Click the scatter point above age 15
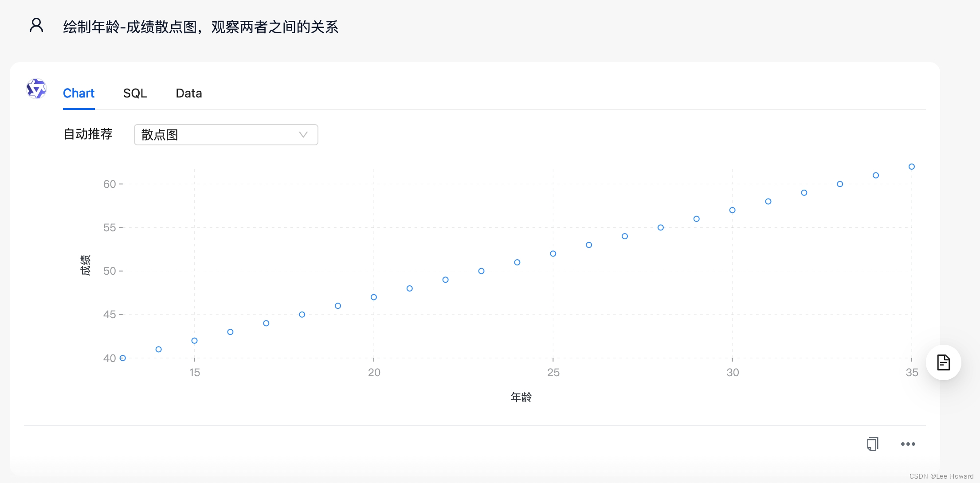The width and height of the screenshot is (980, 483). [194, 341]
